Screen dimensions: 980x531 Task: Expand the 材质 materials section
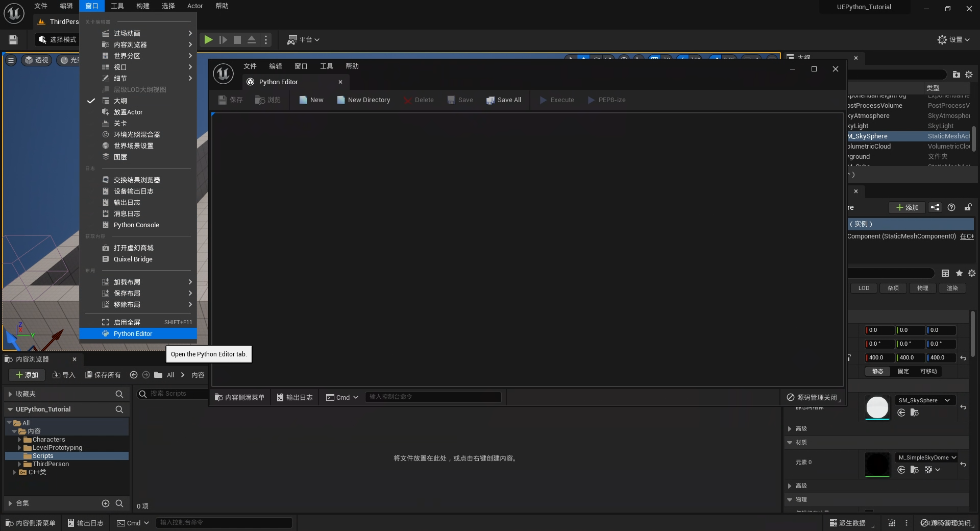tap(790, 443)
